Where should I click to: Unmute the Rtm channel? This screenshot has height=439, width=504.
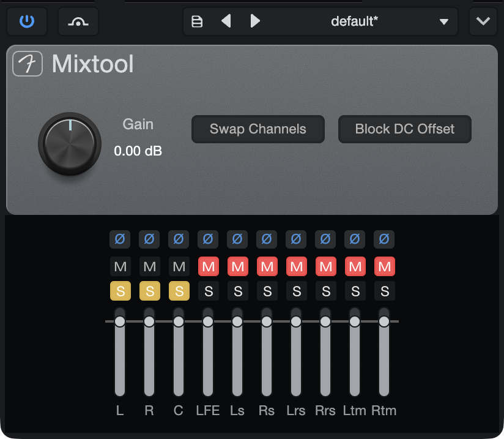click(x=385, y=266)
